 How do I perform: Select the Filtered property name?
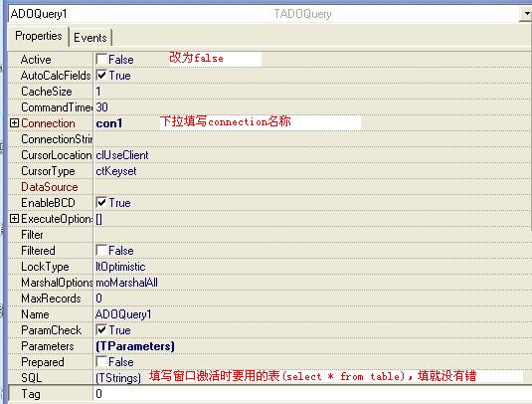pyautogui.click(x=38, y=251)
